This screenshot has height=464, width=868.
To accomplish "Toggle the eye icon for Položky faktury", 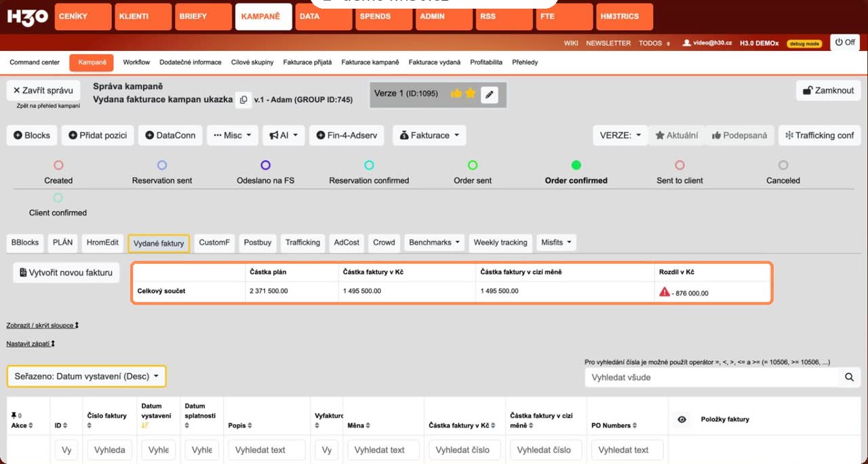I will 682,420.
